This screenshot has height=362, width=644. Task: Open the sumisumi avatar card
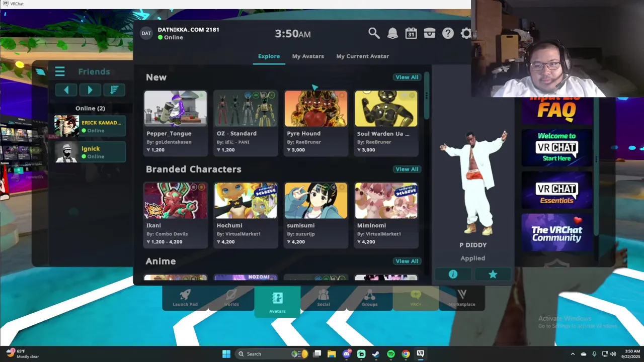point(316,215)
